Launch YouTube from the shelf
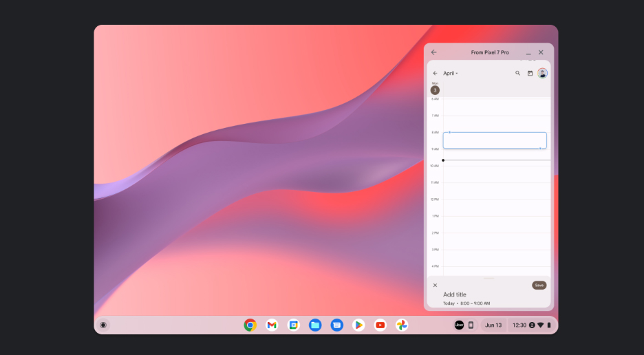 tap(380, 325)
